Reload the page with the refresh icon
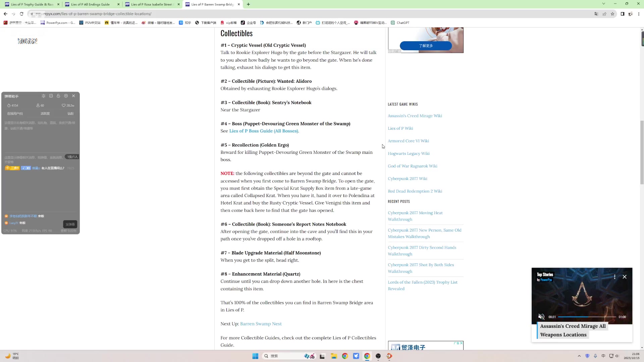 [x=21, y=14]
